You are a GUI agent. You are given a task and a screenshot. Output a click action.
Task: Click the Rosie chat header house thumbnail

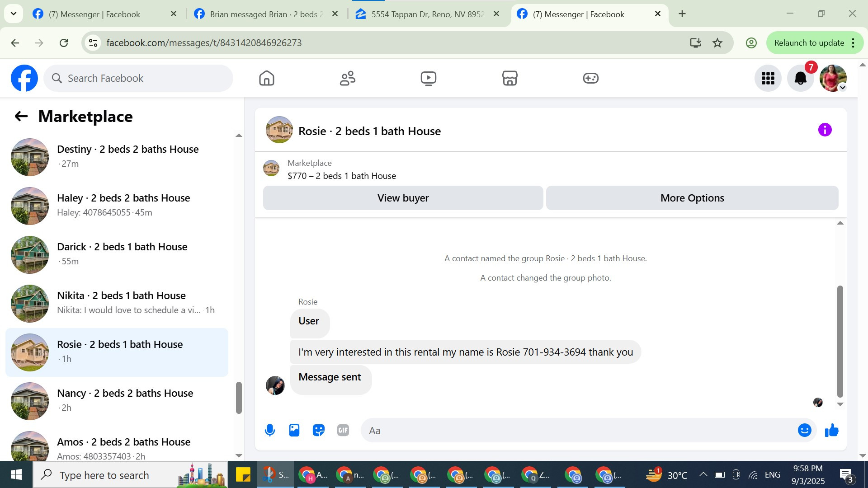tap(279, 130)
